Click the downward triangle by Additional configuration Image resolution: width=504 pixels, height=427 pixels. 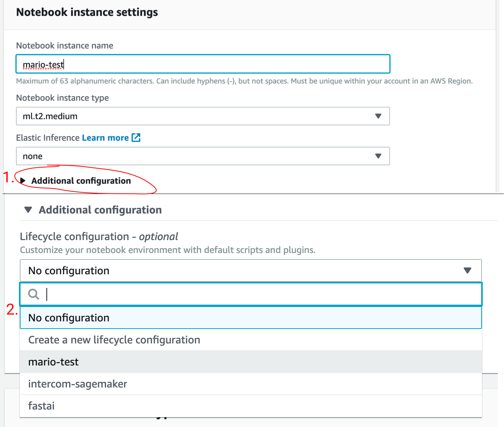pos(28,210)
